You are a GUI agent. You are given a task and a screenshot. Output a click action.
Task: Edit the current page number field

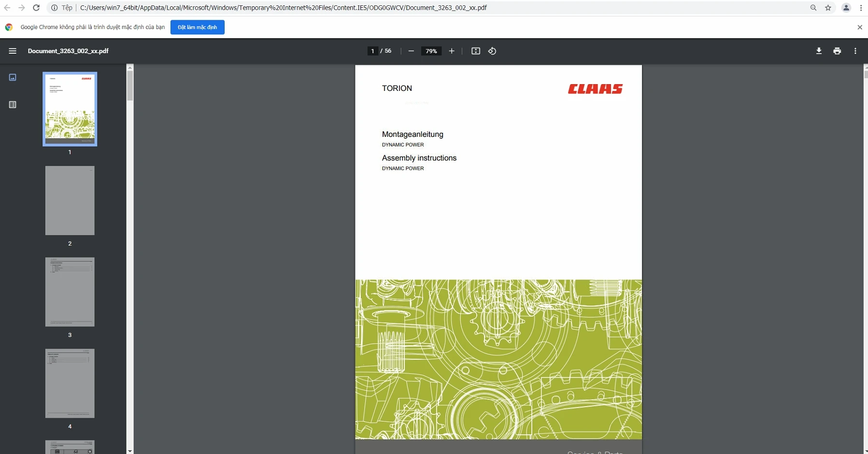pos(372,51)
